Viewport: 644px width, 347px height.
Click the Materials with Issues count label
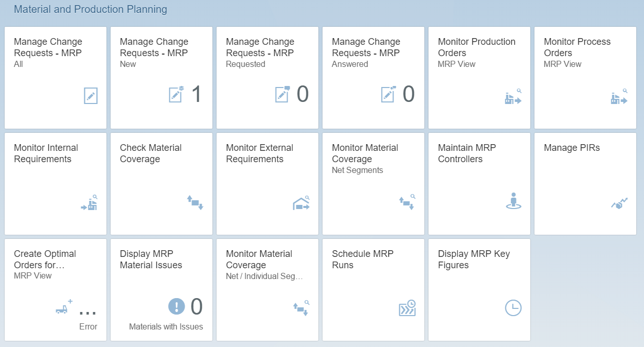pos(166,326)
